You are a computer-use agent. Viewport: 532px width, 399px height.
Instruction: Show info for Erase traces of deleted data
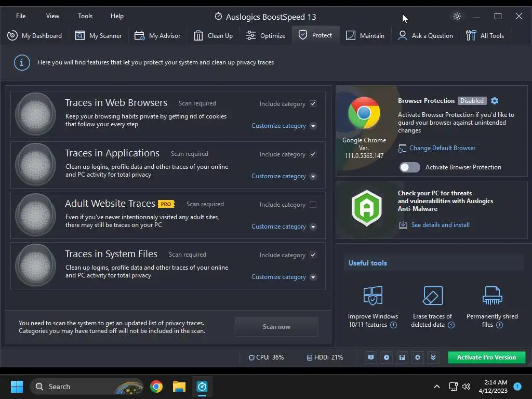(451, 325)
